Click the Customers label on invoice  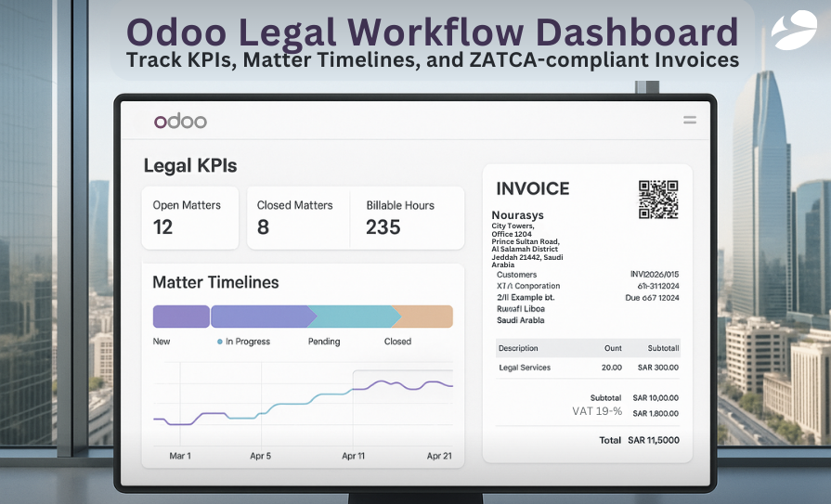click(x=517, y=275)
